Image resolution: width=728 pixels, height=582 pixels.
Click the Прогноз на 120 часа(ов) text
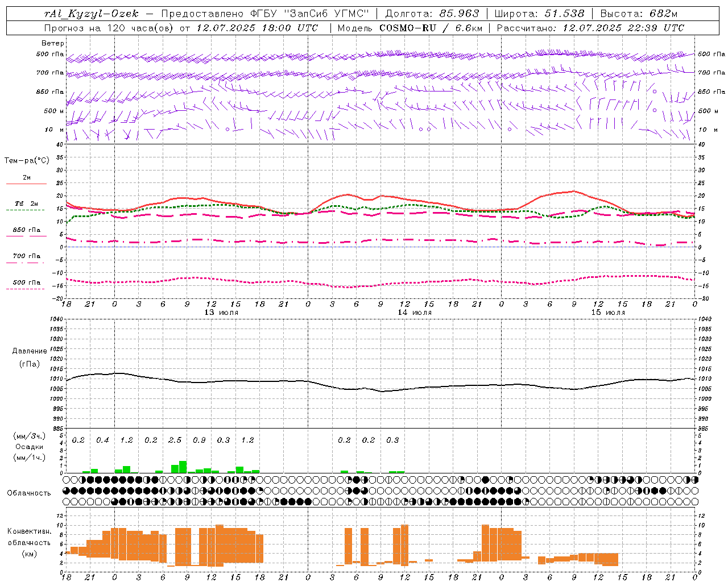click(x=109, y=28)
